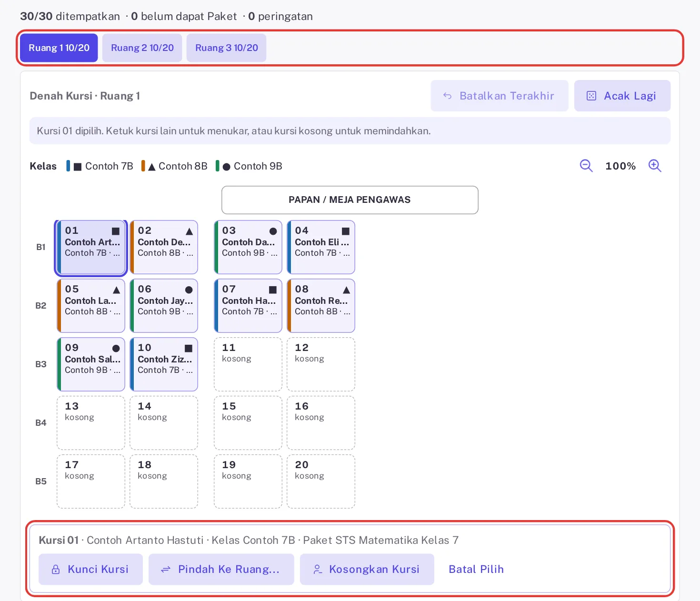The height and width of the screenshot is (601, 700).
Task: Choose empty seat 12
Action: pos(321,364)
